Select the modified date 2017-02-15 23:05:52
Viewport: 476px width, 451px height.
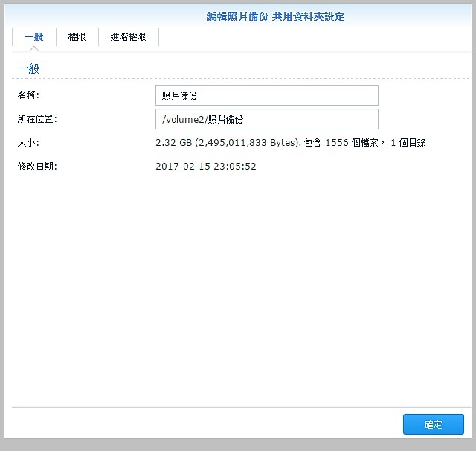(206, 167)
